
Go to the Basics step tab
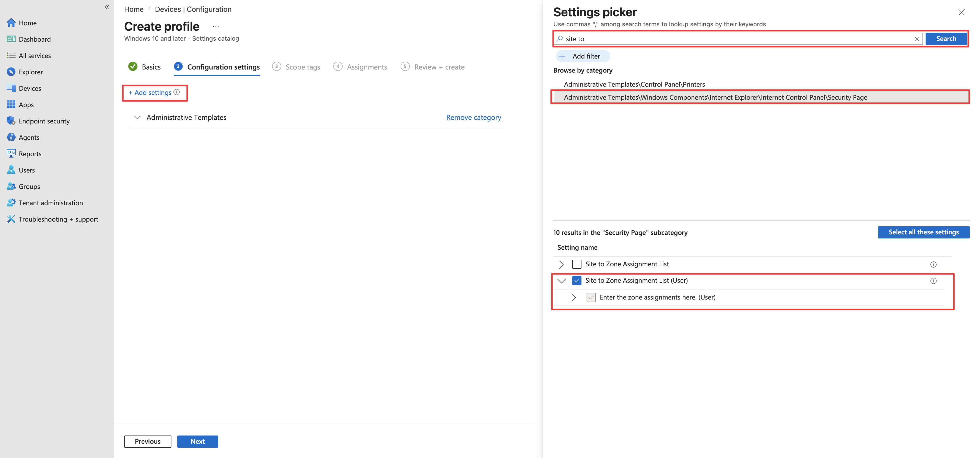pyautogui.click(x=145, y=67)
